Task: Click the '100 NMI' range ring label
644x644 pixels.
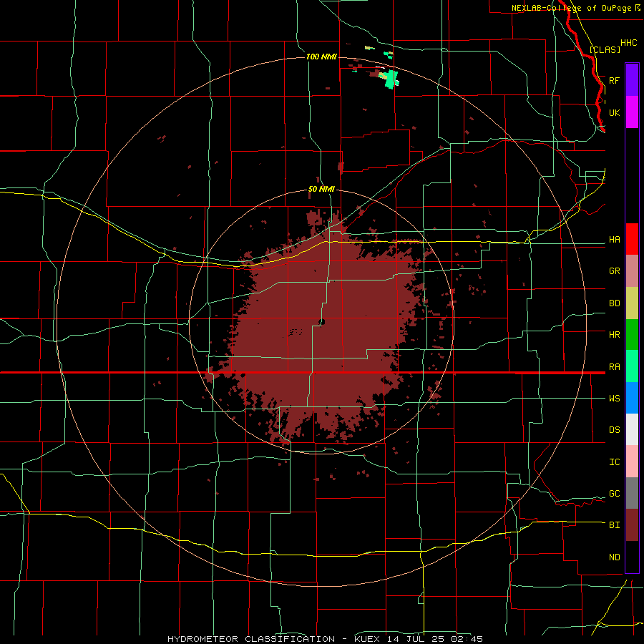Action: pos(321,57)
